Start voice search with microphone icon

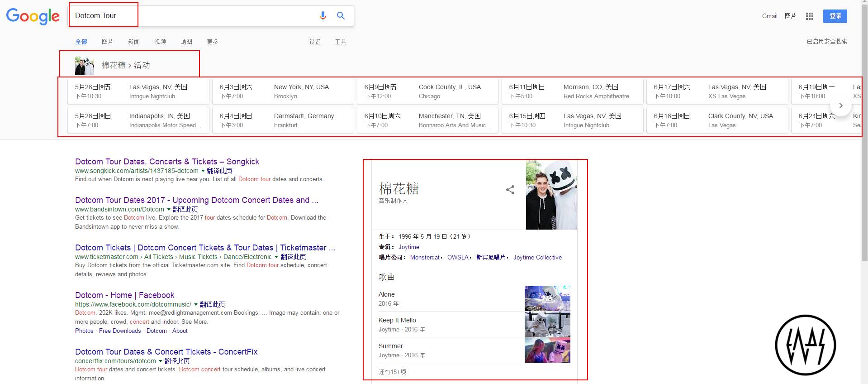pyautogui.click(x=323, y=16)
